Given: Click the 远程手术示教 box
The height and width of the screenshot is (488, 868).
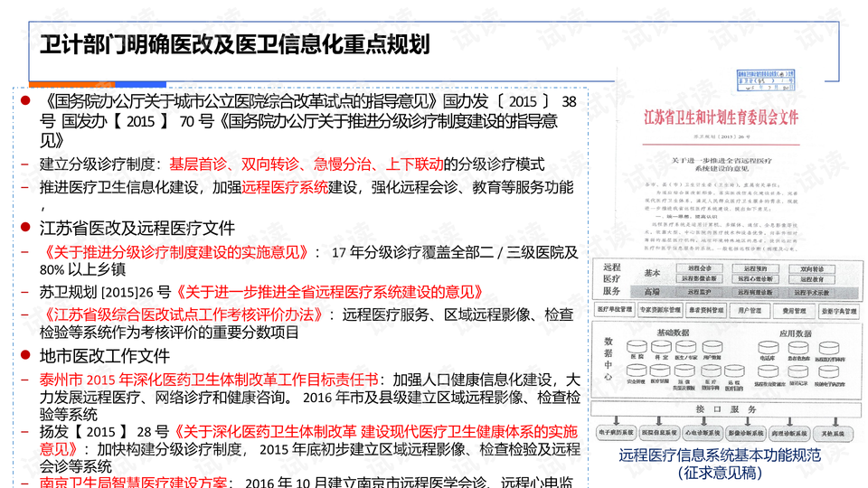Looking at the screenshot, I should point(812,293).
